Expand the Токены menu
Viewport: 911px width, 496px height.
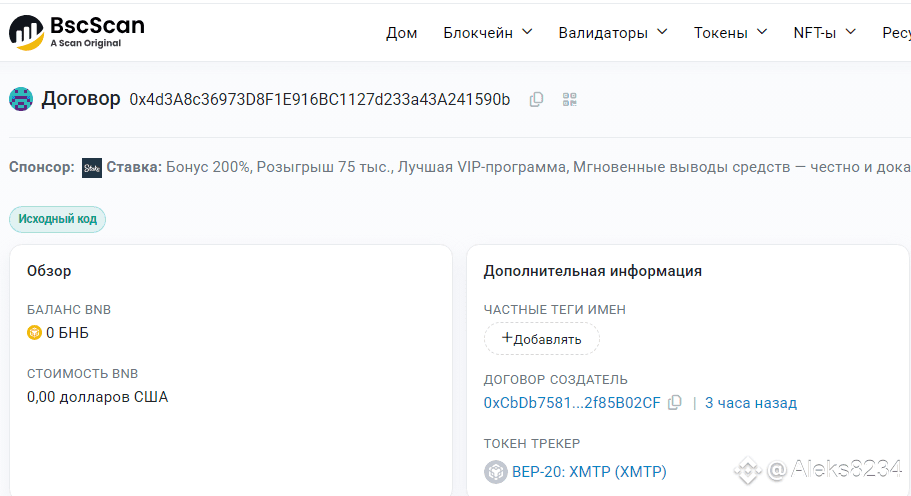coord(730,33)
